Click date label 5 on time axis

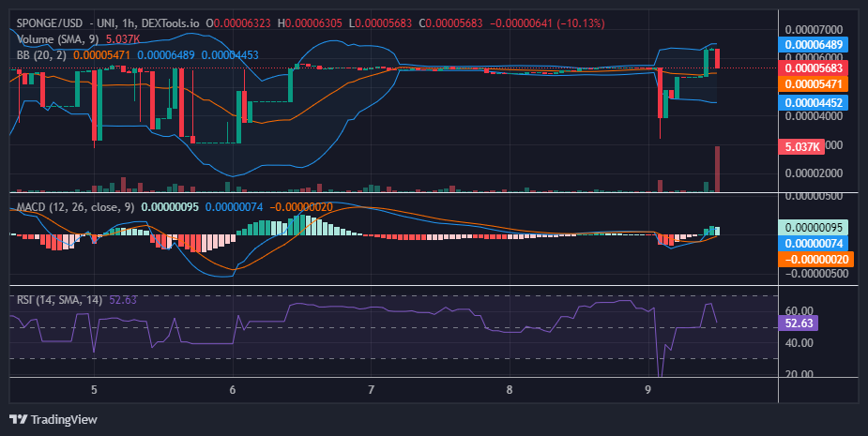tap(94, 390)
